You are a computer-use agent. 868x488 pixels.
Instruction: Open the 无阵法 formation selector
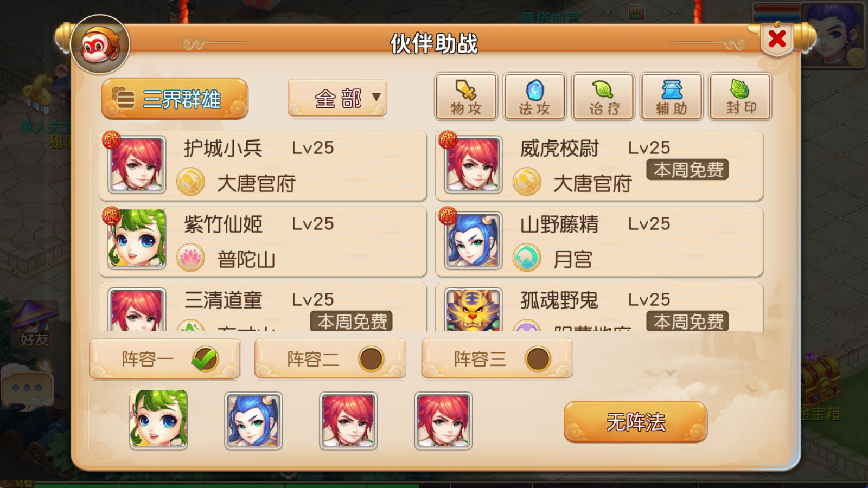tap(635, 422)
